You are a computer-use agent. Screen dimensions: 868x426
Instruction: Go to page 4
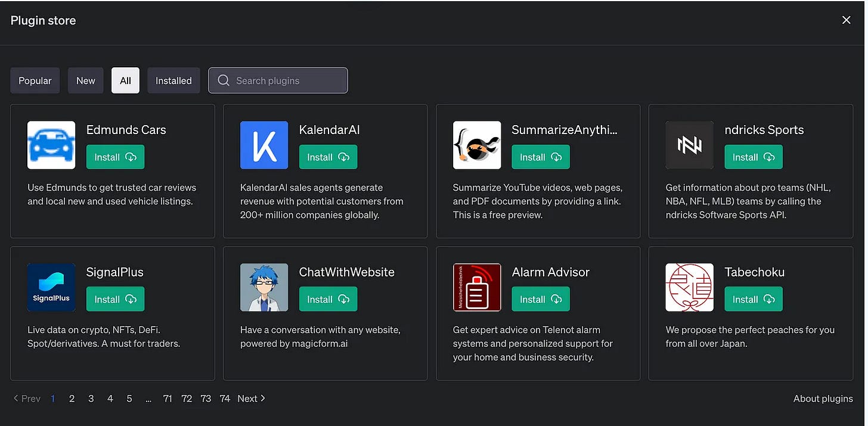pos(110,399)
